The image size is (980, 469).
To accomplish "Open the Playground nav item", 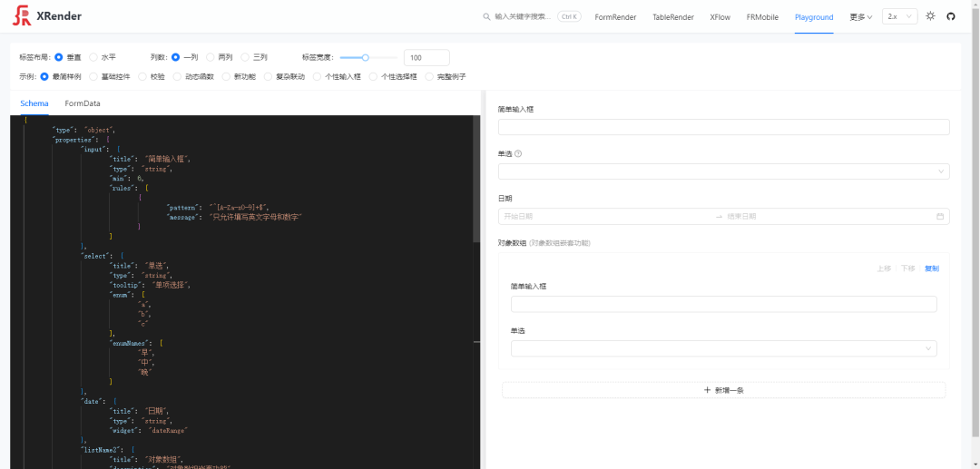I will click(814, 17).
